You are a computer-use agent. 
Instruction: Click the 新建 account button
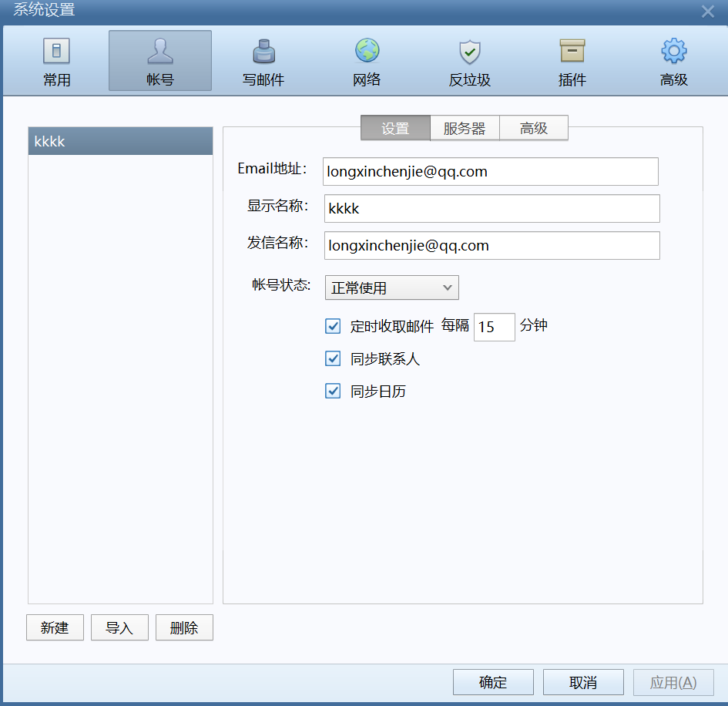click(55, 627)
